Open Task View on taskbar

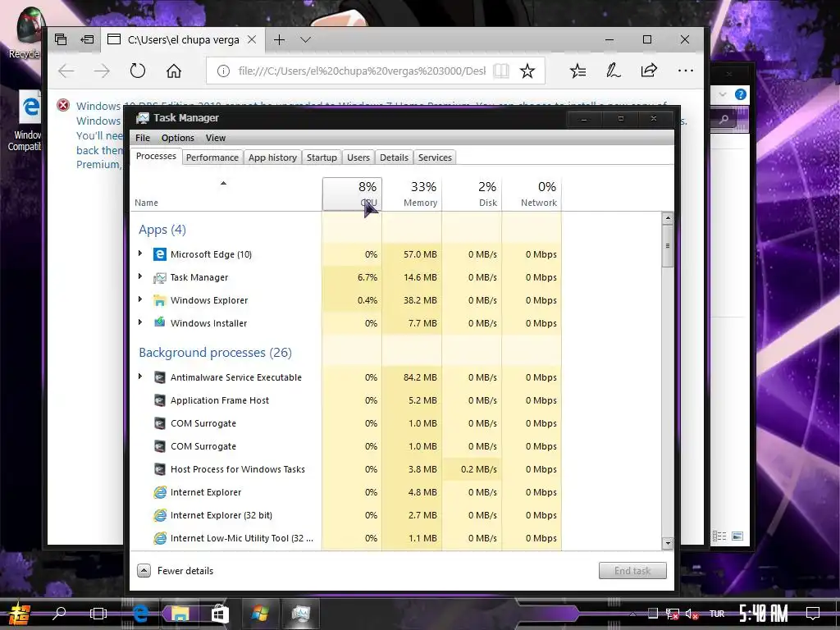(x=98, y=614)
